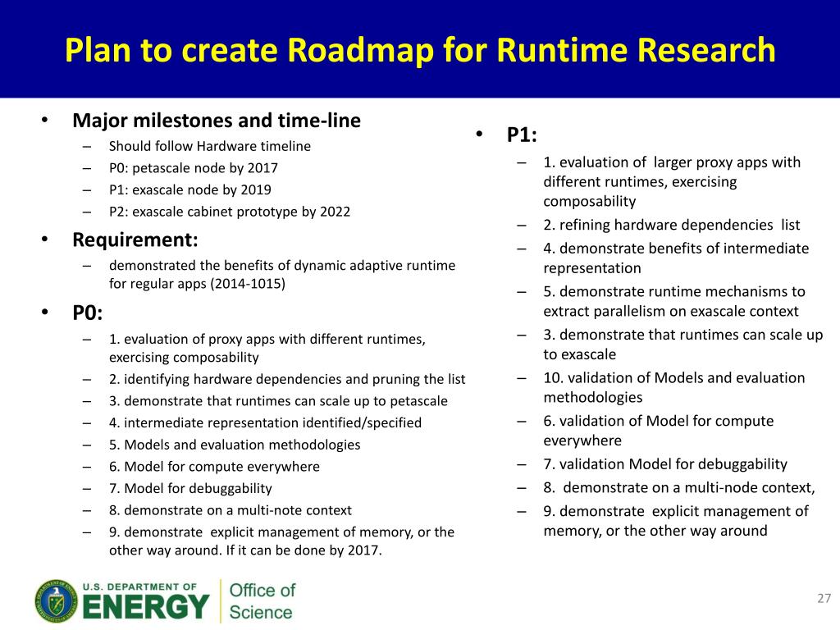Click item demonstrate on a multi-note context
This screenshot has width=840, height=630.
coord(231,510)
